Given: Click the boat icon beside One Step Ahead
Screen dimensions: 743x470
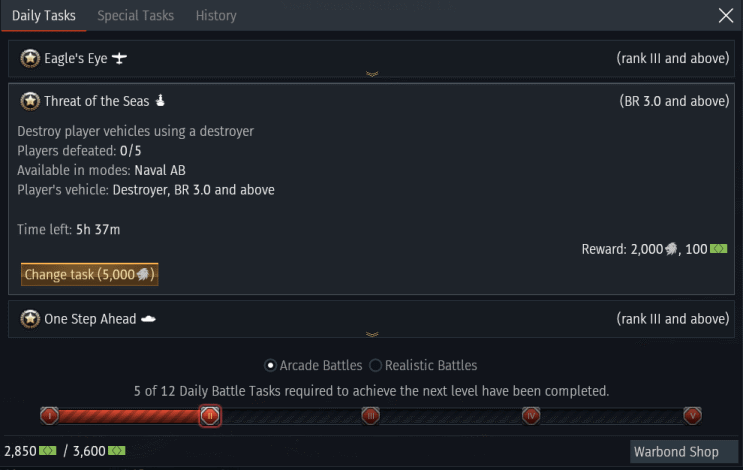Looking at the screenshot, I should [149, 319].
